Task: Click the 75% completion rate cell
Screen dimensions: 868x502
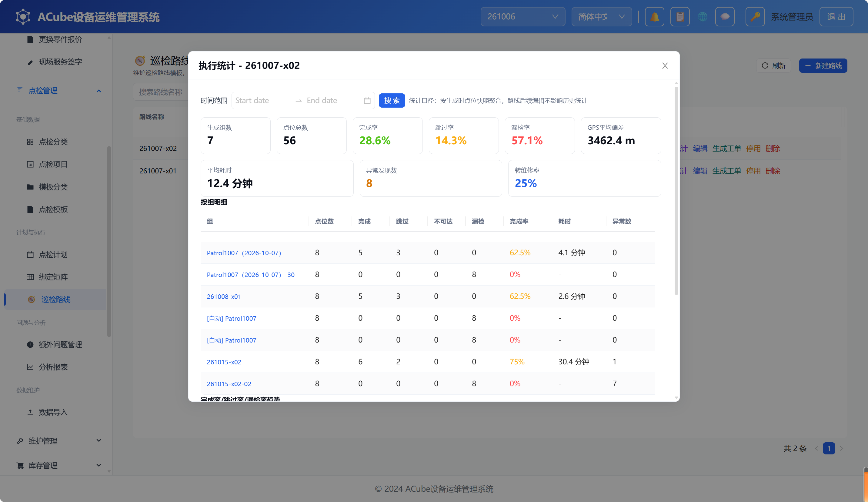Action: 517,362
